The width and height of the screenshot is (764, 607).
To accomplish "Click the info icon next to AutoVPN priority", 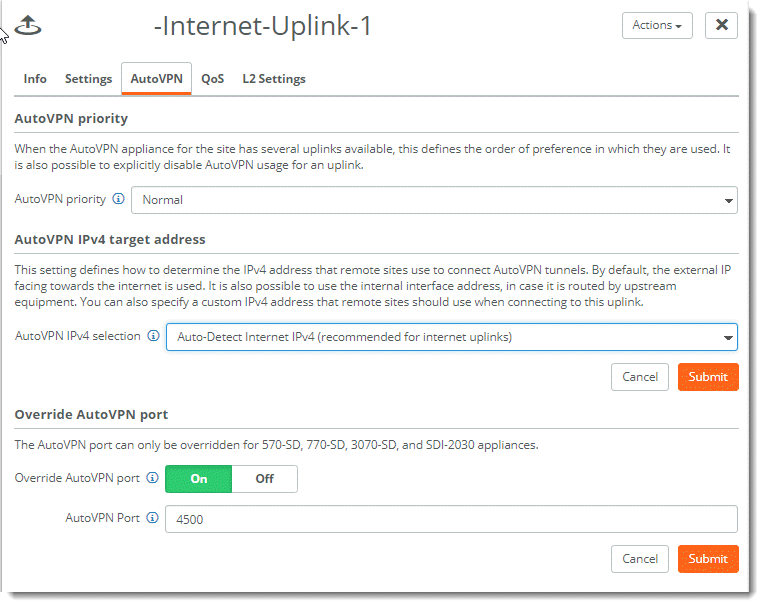I will click(x=118, y=199).
